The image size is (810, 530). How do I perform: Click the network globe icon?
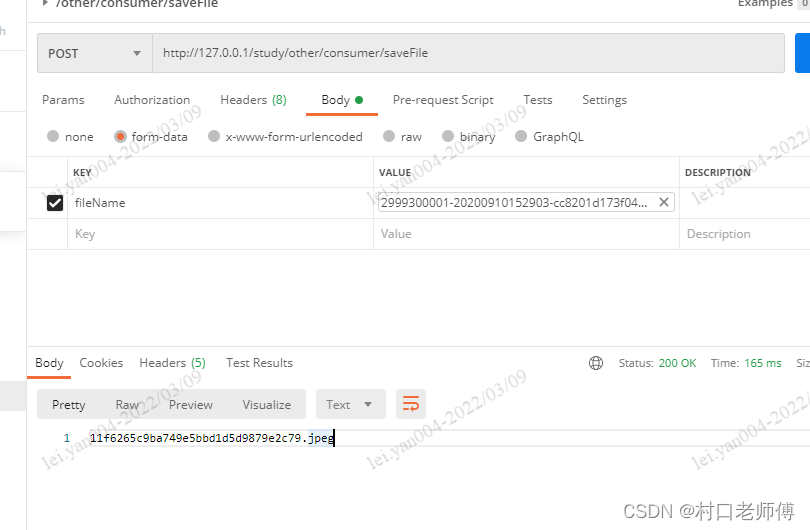[596, 363]
